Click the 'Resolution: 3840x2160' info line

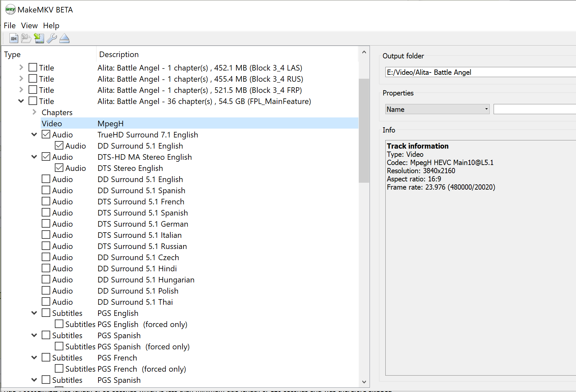[x=421, y=171]
